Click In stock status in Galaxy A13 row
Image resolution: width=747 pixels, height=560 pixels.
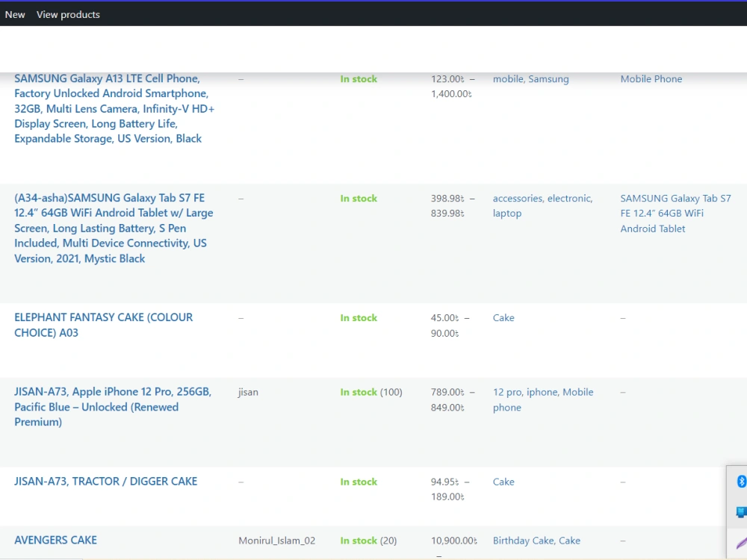(x=359, y=79)
